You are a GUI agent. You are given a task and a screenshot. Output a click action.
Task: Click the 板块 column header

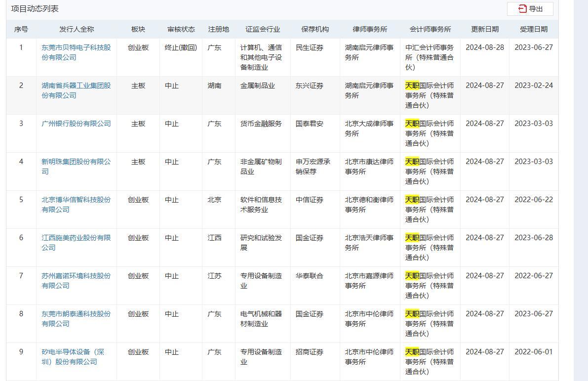coord(138,29)
